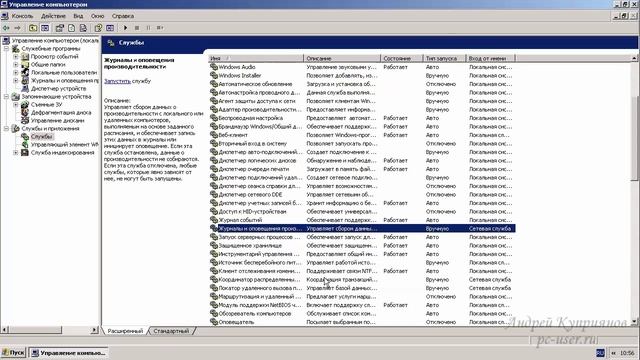Image resolution: width=640 pixels, height=360 pixels.
Task: Click the Диспетчер устройств tree icon
Action: point(25,89)
